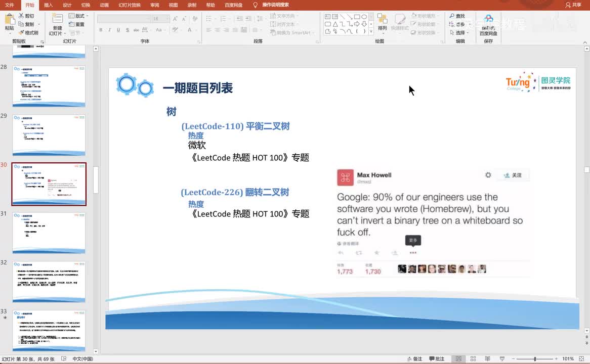Click the Copy (复制) icon
The image size is (590, 364).
[21, 24]
